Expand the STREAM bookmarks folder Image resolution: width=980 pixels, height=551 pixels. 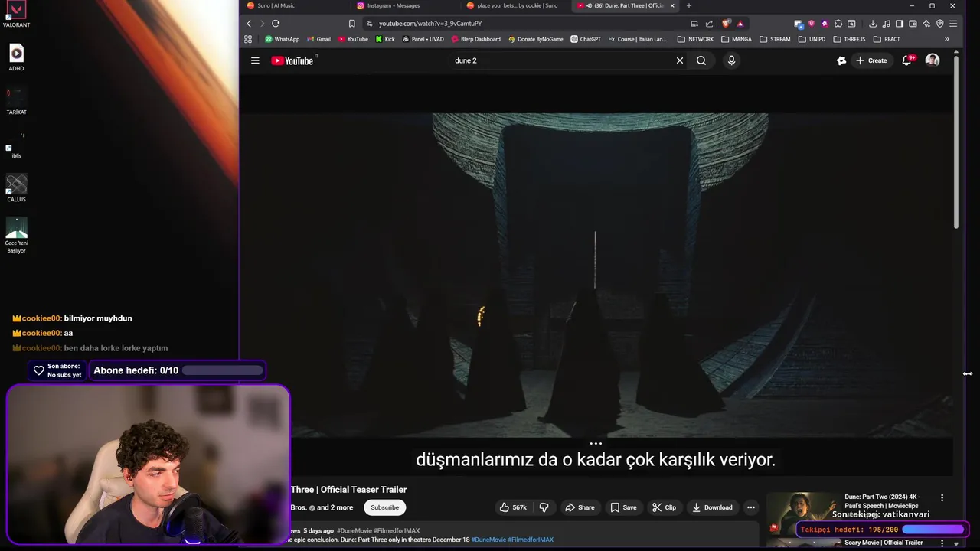point(775,39)
